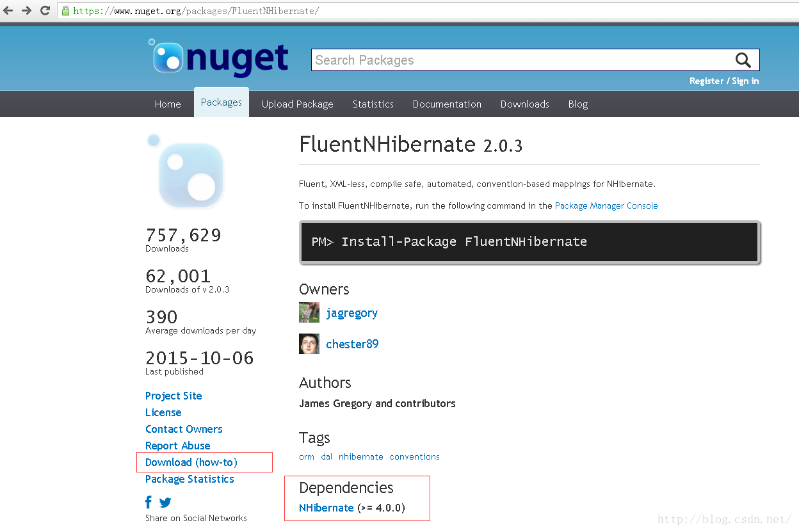
Task: Share on Twitter icon
Action: (165, 503)
